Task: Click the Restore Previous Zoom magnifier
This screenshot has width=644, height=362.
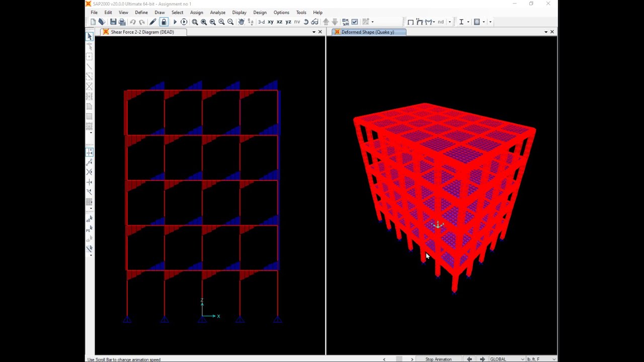Action: coord(212,22)
